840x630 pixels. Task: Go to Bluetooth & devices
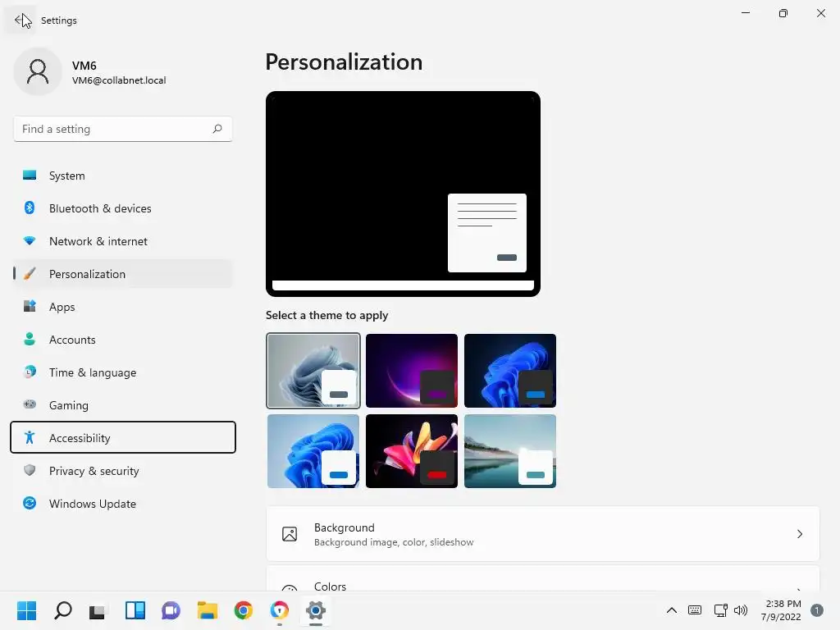(x=123, y=208)
